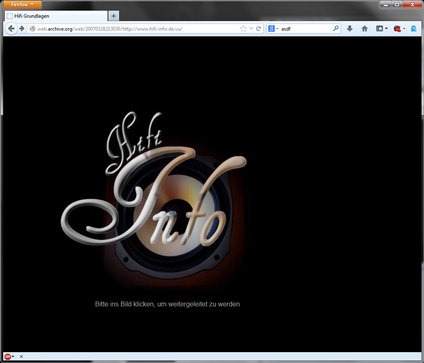Click the Adblock stop-sign icon in add-on bar
Image resolution: width=424 pixels, height=363 pixels.
(x=7, y=356)
